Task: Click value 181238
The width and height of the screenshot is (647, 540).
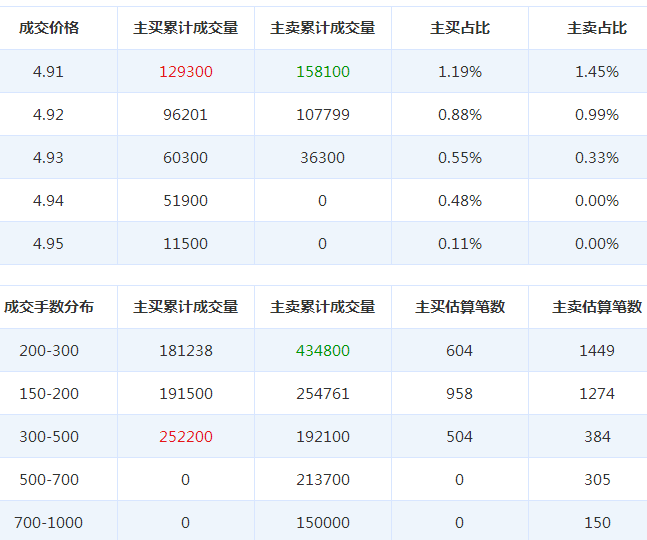Action: (186, 351)
